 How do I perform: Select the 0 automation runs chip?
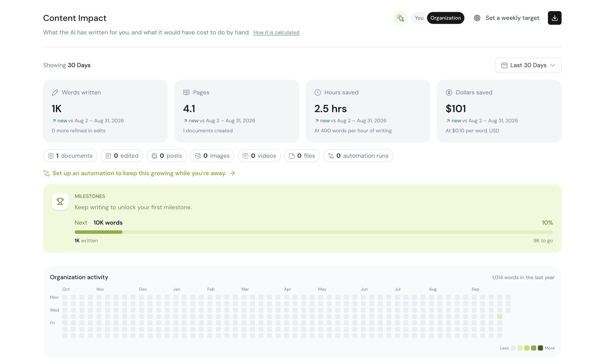(x=358, y=156)
